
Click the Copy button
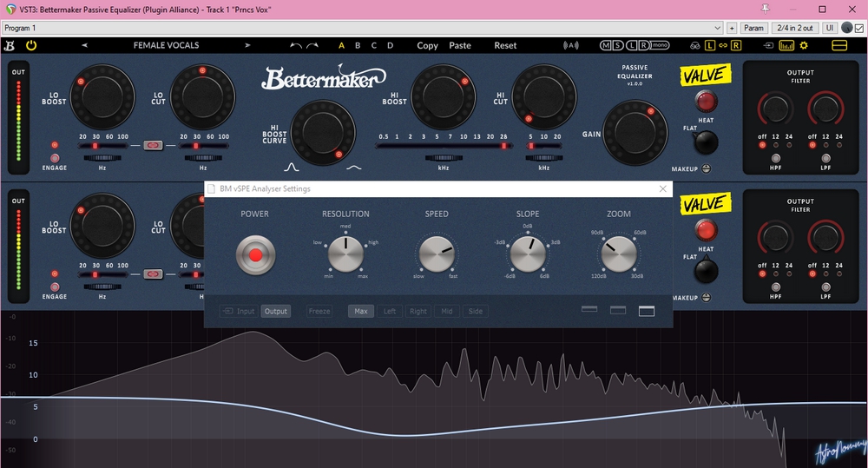click(427, 45)
